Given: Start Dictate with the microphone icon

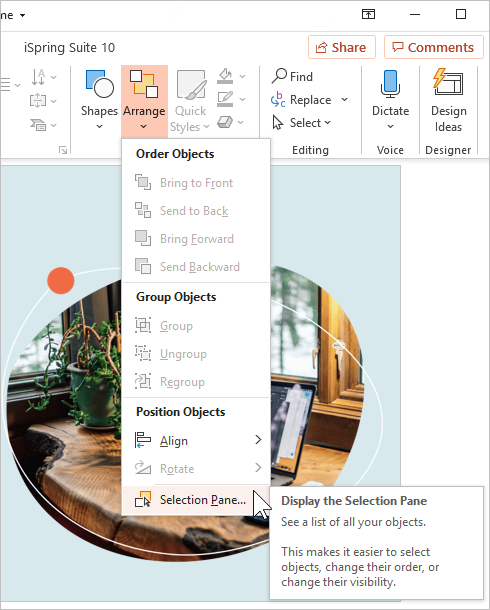Looking at the screenshot, I should [x=390, y=84].
